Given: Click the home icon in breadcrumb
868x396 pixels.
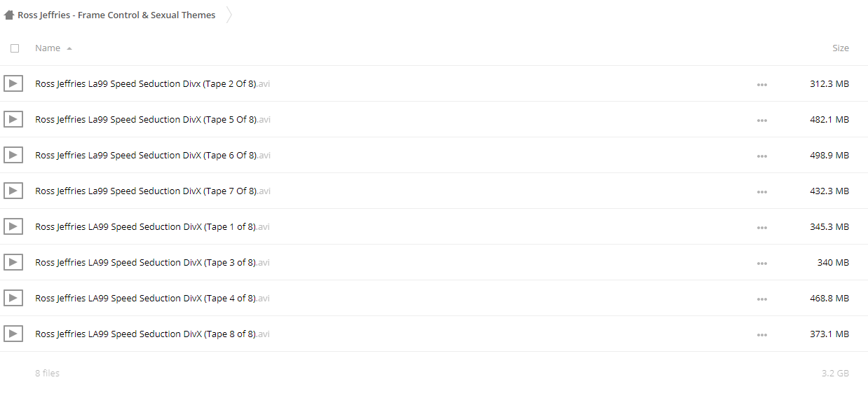Looking at the screenshot, I should click(x=9, y=15).
